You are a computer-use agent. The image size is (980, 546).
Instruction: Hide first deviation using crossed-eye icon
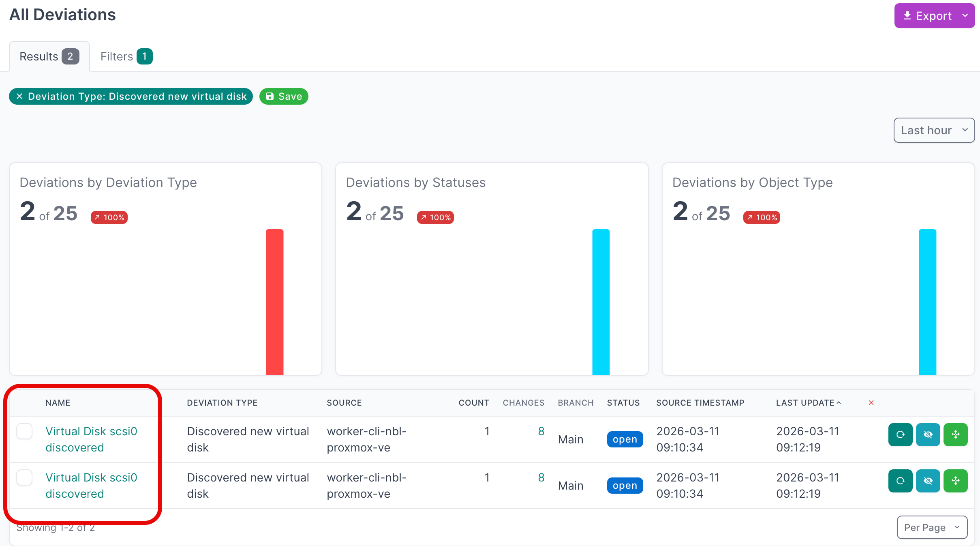927,434
